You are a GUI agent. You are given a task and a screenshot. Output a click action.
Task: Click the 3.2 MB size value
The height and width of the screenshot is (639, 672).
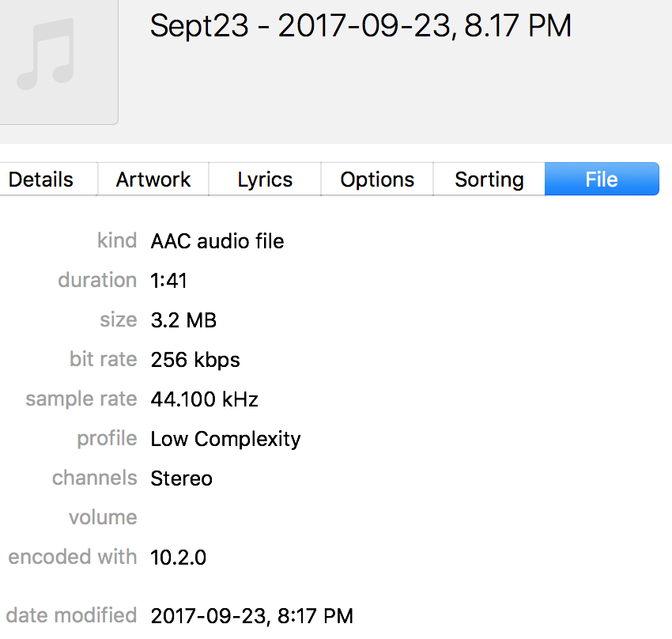183,320
